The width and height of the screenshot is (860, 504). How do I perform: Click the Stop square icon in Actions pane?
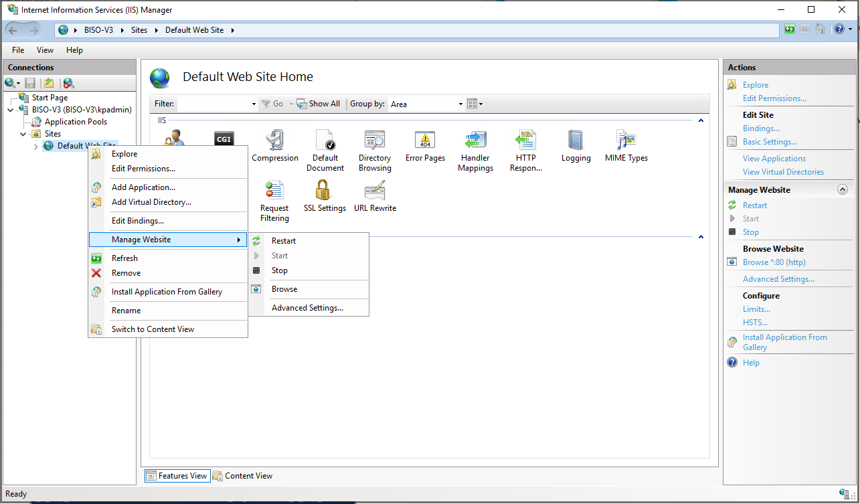tap(732, 232)
